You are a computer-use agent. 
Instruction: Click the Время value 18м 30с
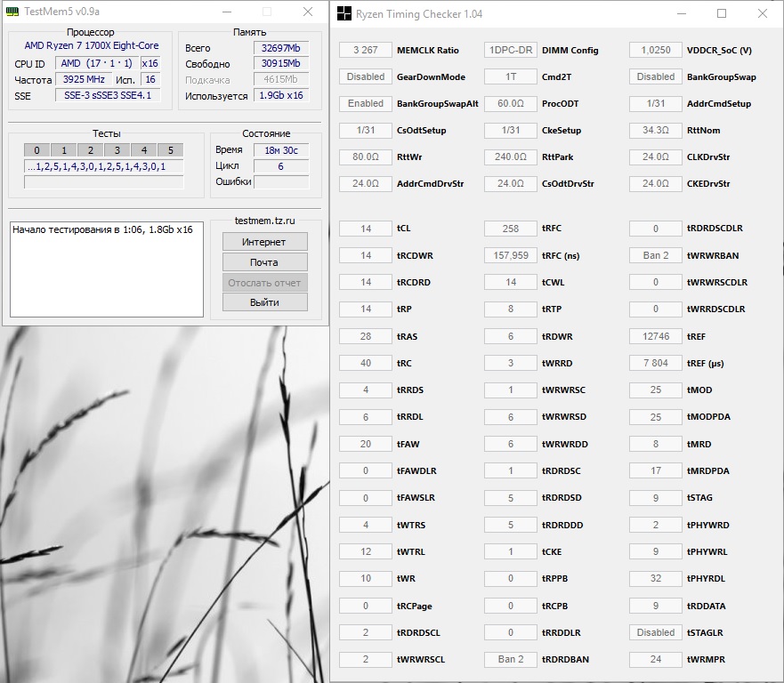pyautogui.click(x=281, y=150)
